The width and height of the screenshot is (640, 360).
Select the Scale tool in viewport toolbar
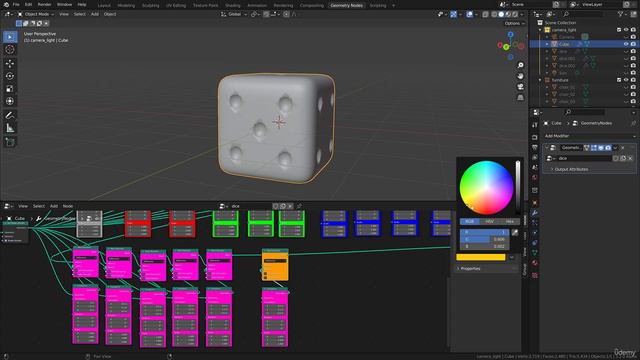(x=10, y=89)
